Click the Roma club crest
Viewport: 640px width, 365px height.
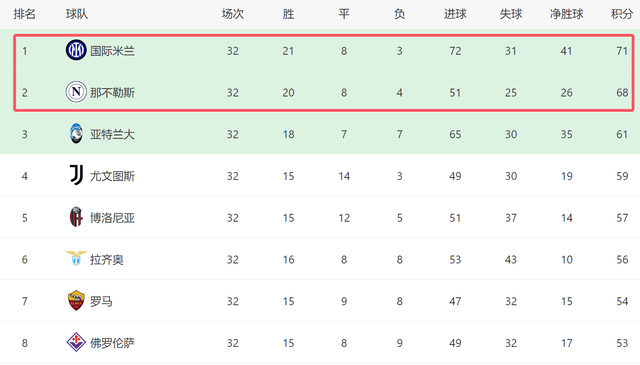click(76, 300)
